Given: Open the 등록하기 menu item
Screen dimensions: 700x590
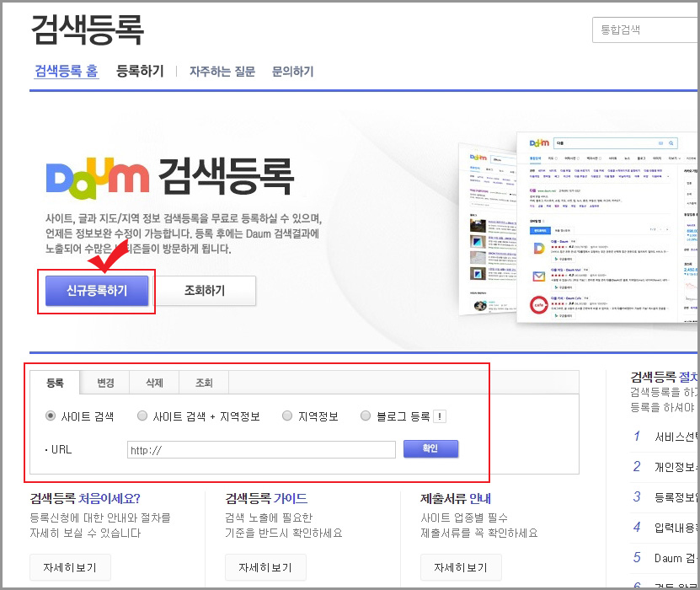Looking at the screenshot, I should (140, 71).
